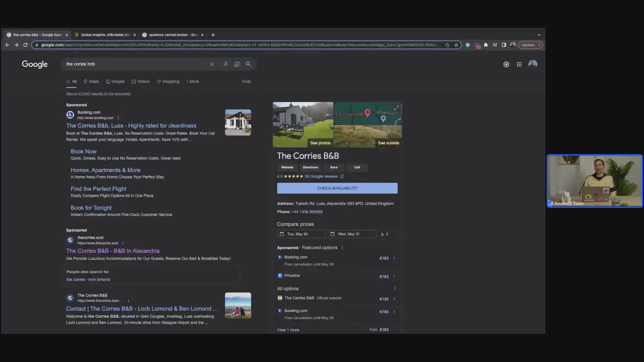The height and width of the screenshot is (362, 644).
Task: Pick check-in date Tue, May 30
Action: point(301,234)
